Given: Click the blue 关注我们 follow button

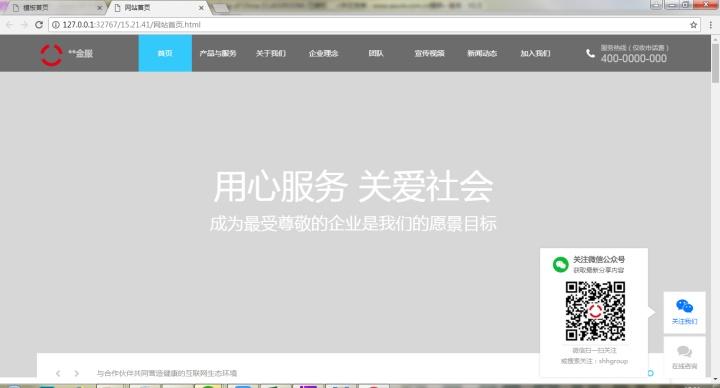Looking at the screenshot, I should pyautogui.click(x=684, y=312).
